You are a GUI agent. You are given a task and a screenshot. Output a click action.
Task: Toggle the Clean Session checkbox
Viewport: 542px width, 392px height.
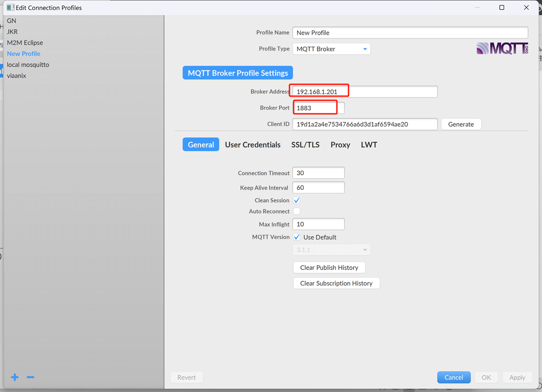(x=296, y=200)
